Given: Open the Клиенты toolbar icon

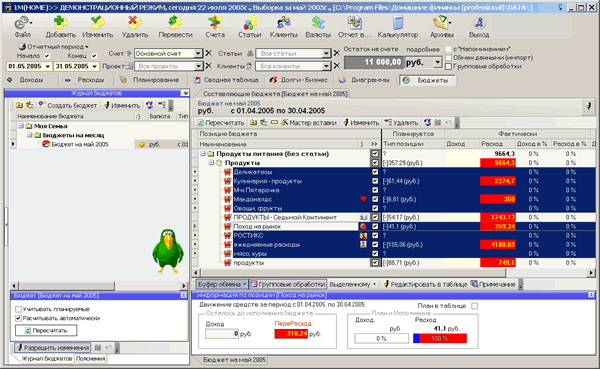Looking at the screenshot, I should [x=284, y=23].
